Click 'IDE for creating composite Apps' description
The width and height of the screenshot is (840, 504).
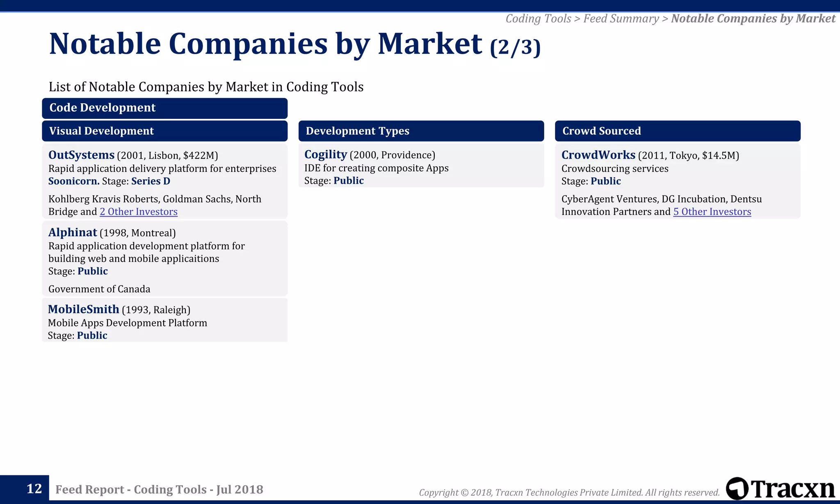click(x=377, y=168)
